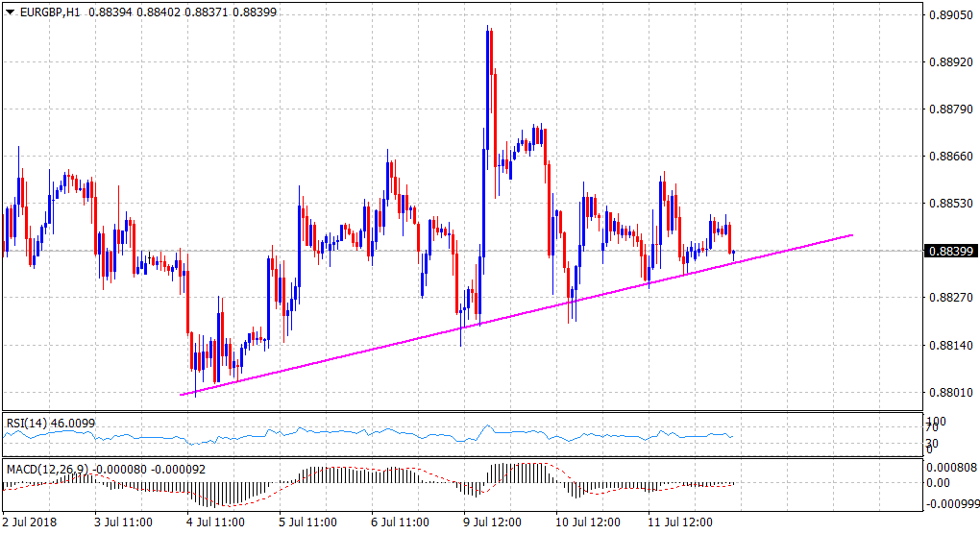Select the EURGBP,H1 symbol title text
This screenshot has width=980, height=534.
pyautogui.click(x=50, y=12)
